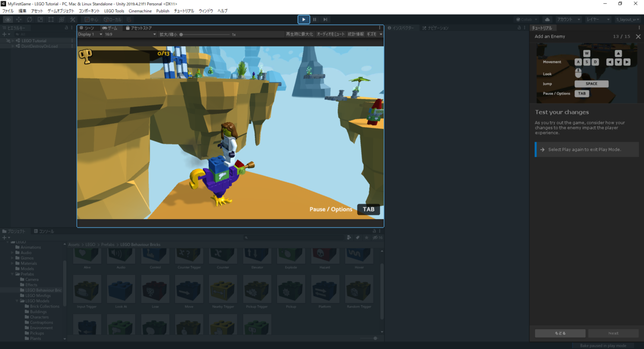Toggle Local (ローカル) handle rotation
Image resolution: width=644 pixels, height=349 pixels.
(x=112, y=19)
